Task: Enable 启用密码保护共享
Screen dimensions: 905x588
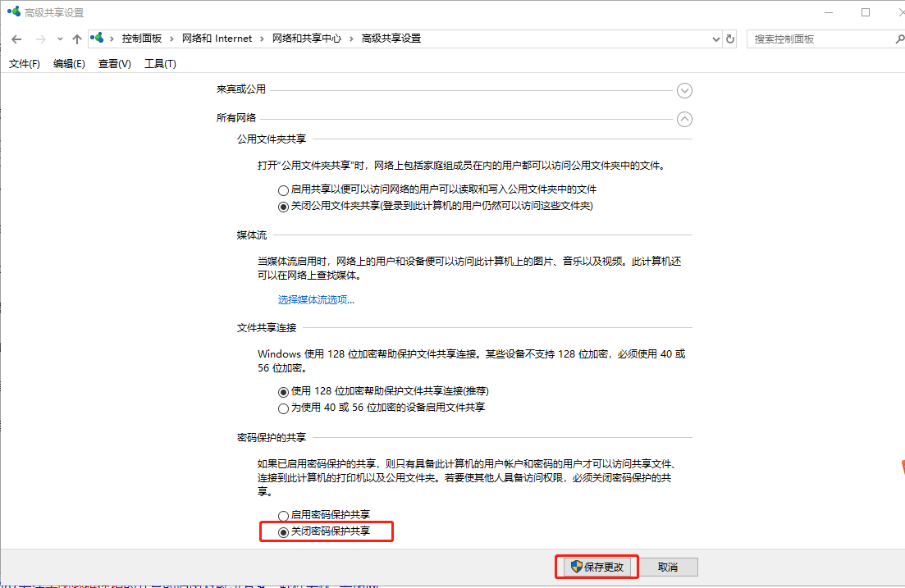Action: point(282,516)
